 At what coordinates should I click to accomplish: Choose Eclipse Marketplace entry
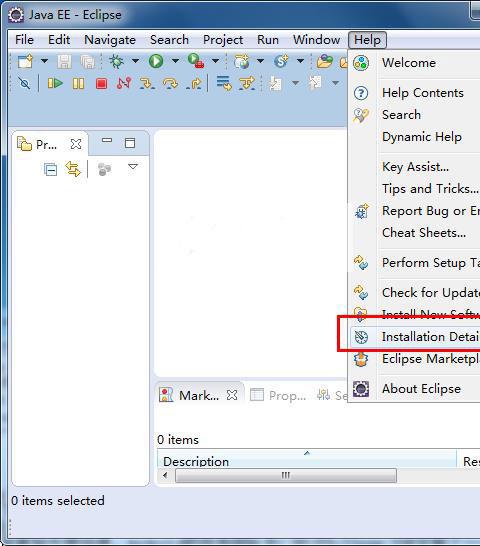(x=415, y=359)
